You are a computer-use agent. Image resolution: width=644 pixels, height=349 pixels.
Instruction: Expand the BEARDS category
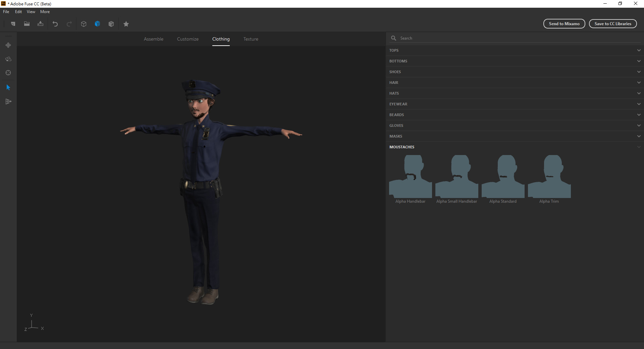tap(515, 115)
